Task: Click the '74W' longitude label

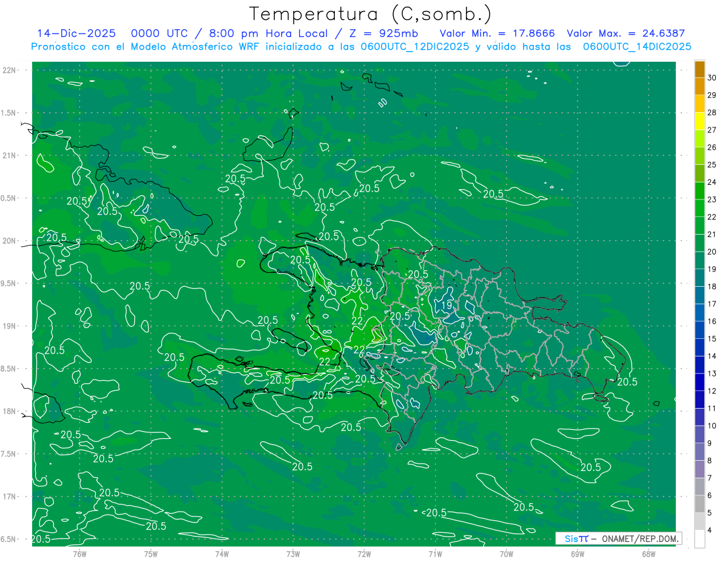Action: 222,554
